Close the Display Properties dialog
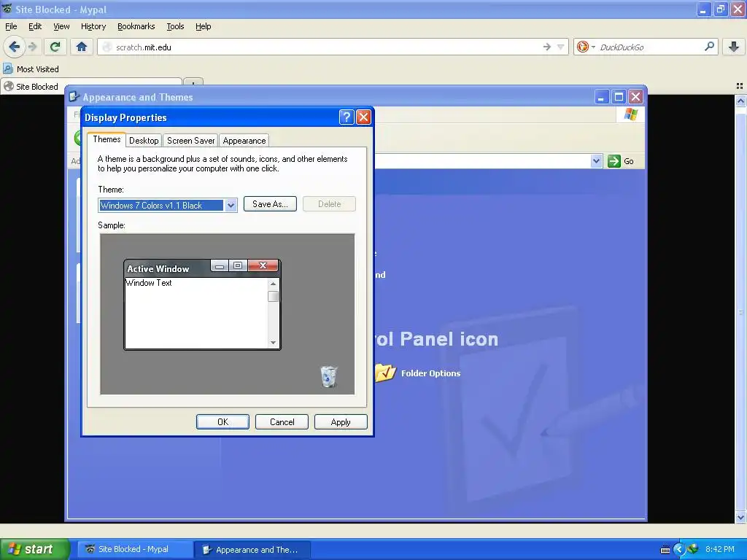747x560 pixels. (x=363, y=117)
